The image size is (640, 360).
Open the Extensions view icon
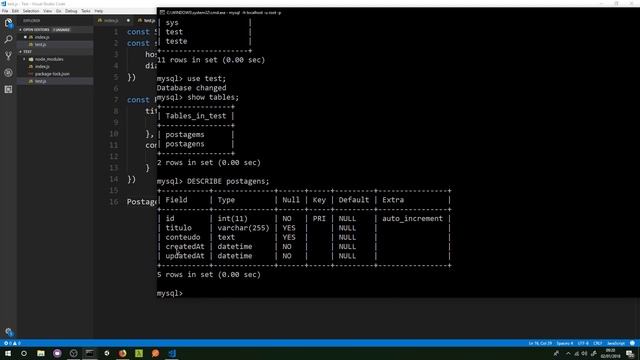(x=8, y=89)
